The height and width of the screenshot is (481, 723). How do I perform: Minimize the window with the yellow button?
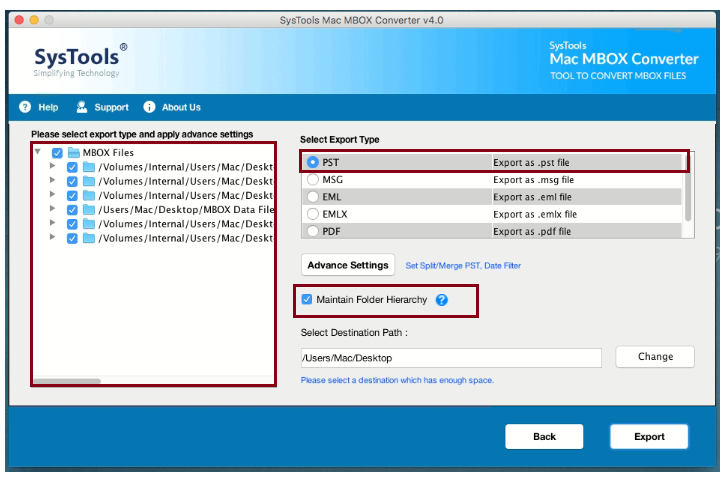click(34, 20)
